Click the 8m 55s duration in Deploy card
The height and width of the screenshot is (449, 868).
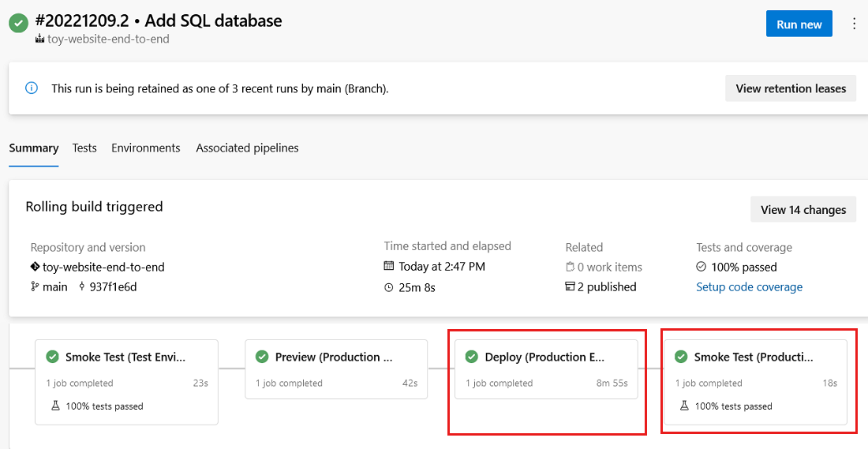(x=611, y=384)
